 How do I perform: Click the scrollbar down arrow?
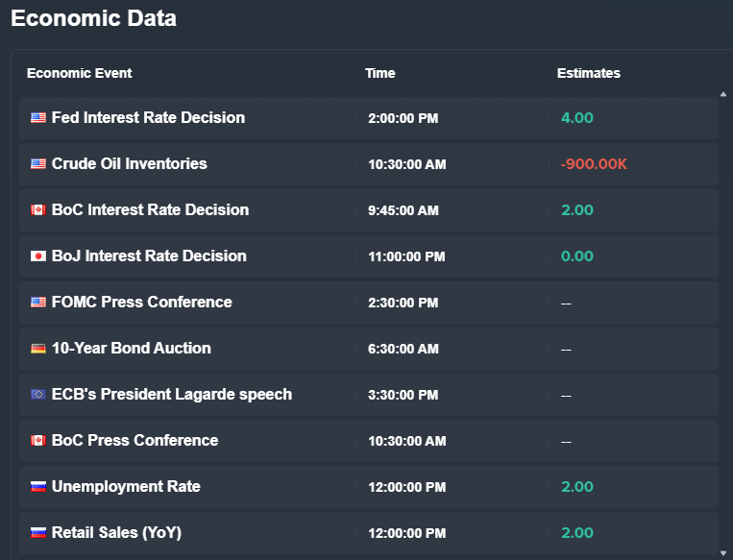coord(723,553)
